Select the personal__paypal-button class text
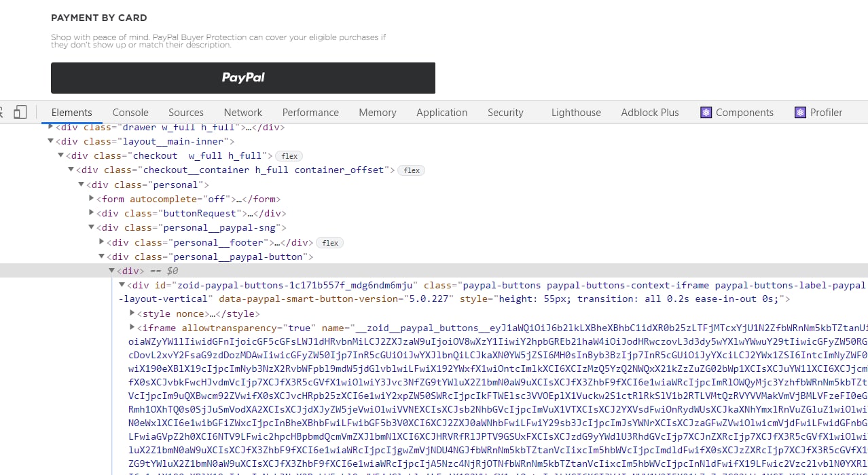Viewport: 868px width, 475px height. pos(238,256)
